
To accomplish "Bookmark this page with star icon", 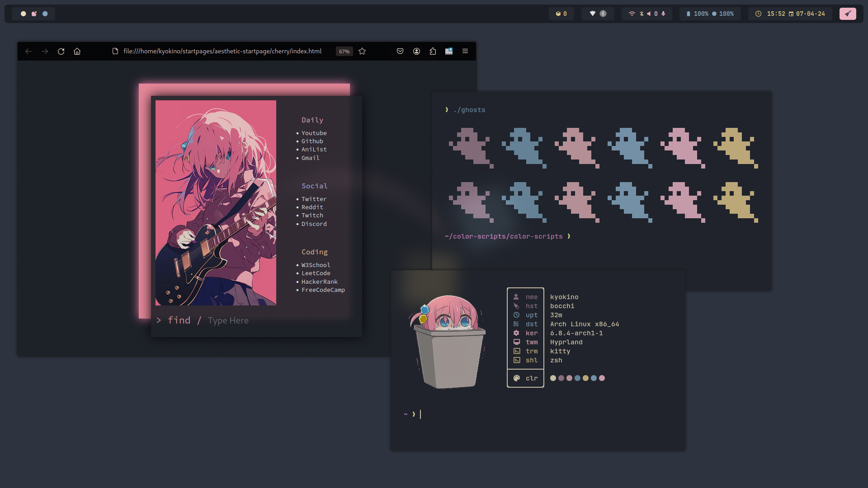I will 362,52.
